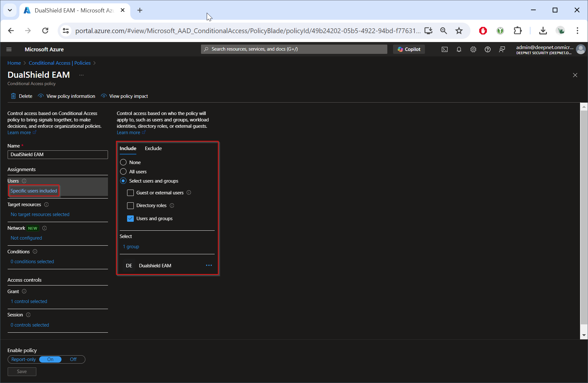Viewport: 588px width, 383px height.
Task: Open portal settings gear
Action: [x=473, y=49]
